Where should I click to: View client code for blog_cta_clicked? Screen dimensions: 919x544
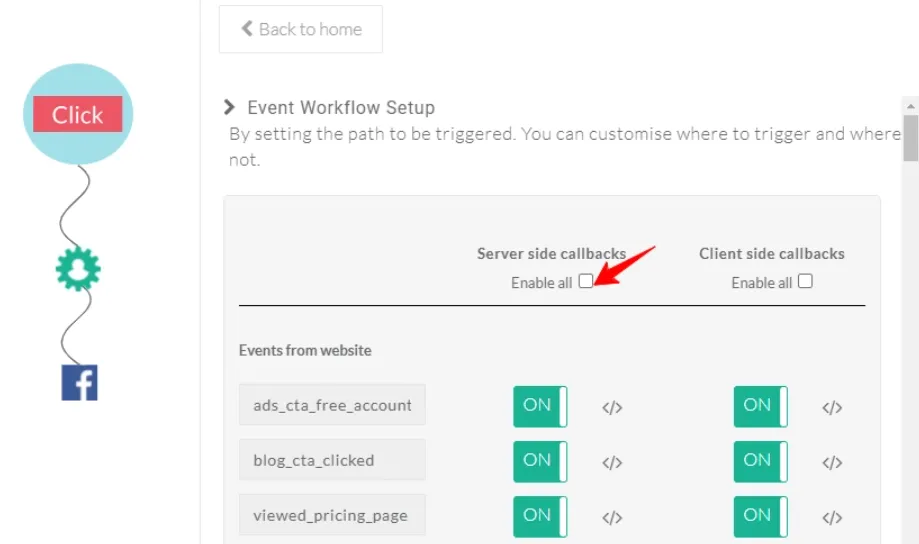[x=832, y=463]
